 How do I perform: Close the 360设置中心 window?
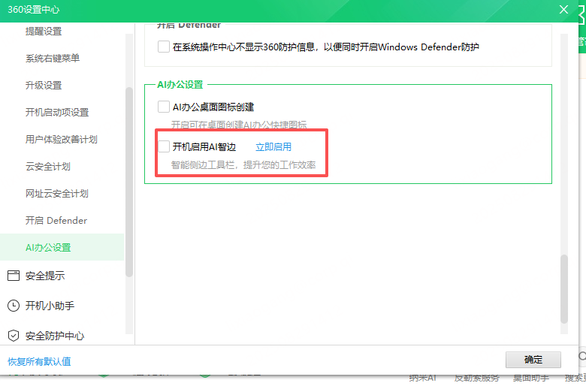[x=563, y=10]
